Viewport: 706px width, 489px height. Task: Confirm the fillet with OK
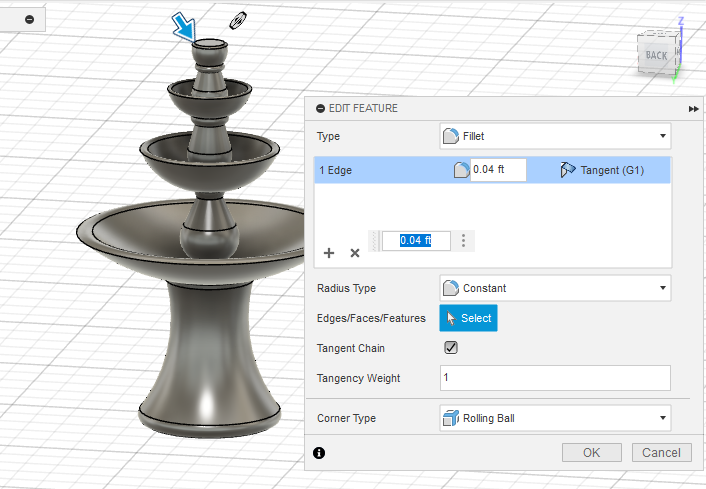pyautogui.click(x=592, y=452)
